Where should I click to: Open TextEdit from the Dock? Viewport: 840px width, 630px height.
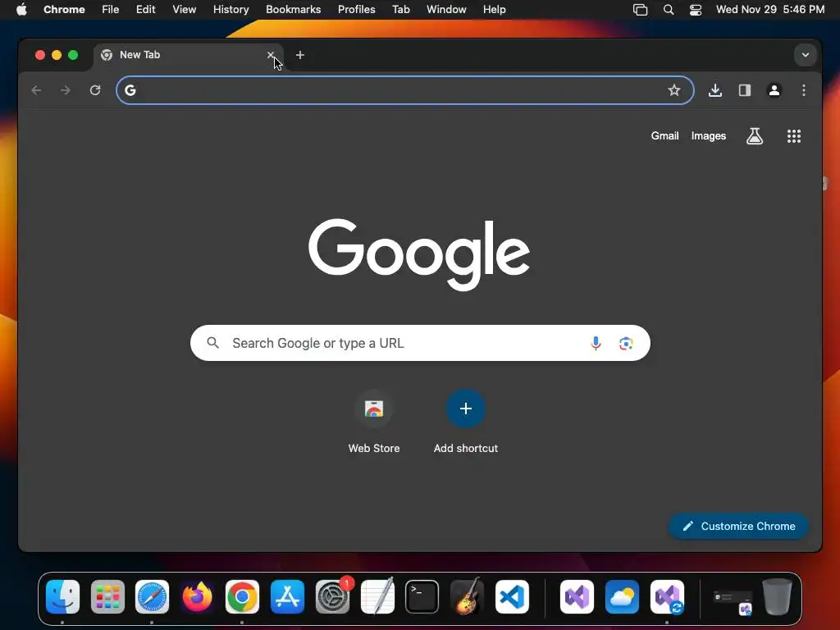pyautogui.click(x=377, y=597)
